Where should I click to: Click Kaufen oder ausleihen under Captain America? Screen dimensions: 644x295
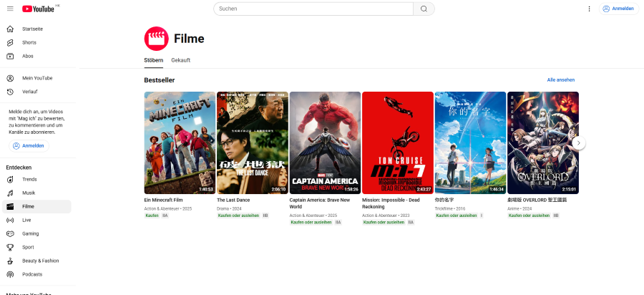coord(311,222)
